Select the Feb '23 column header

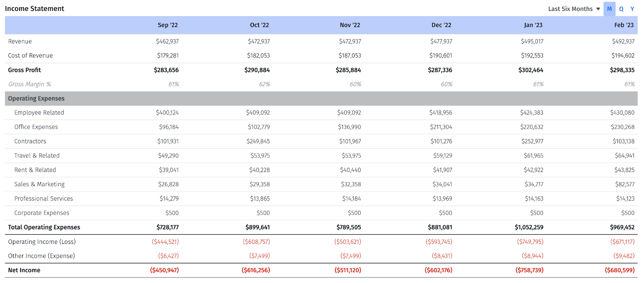[623, 25]
